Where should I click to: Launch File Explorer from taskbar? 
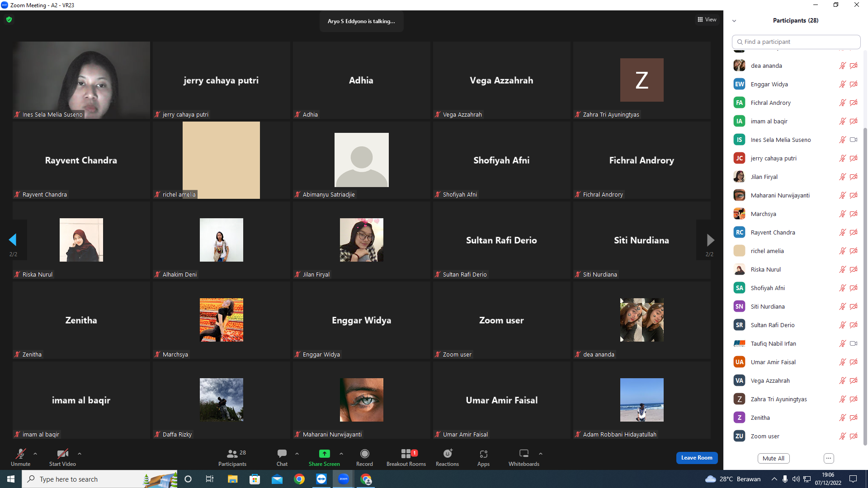pos(232,479)
